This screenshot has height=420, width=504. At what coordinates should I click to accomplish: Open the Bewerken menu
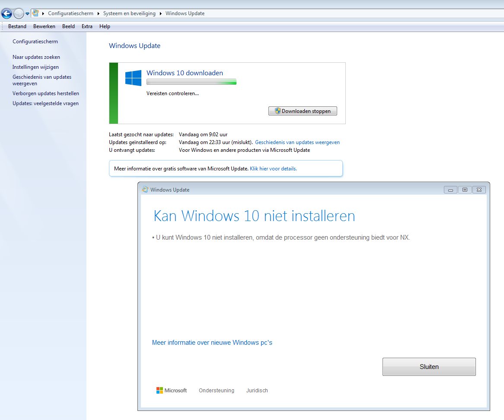[44, 26]
